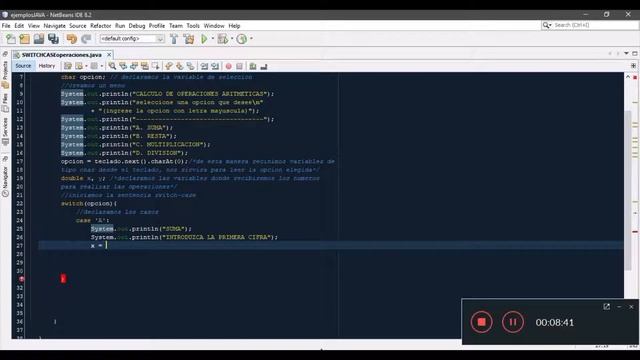Undo the last edit via toolbar
This screenshot has width=640, height=360.
click(72, 39)
